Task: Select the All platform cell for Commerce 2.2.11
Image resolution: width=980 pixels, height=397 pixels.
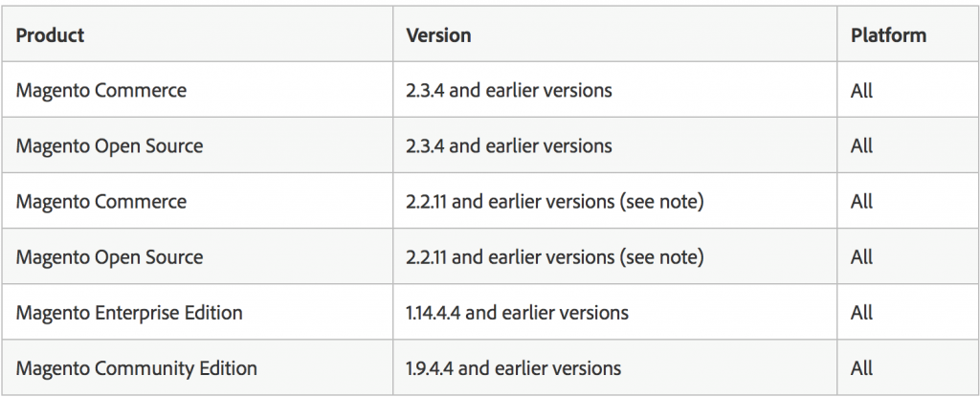Action: click(x=908, y=201)
